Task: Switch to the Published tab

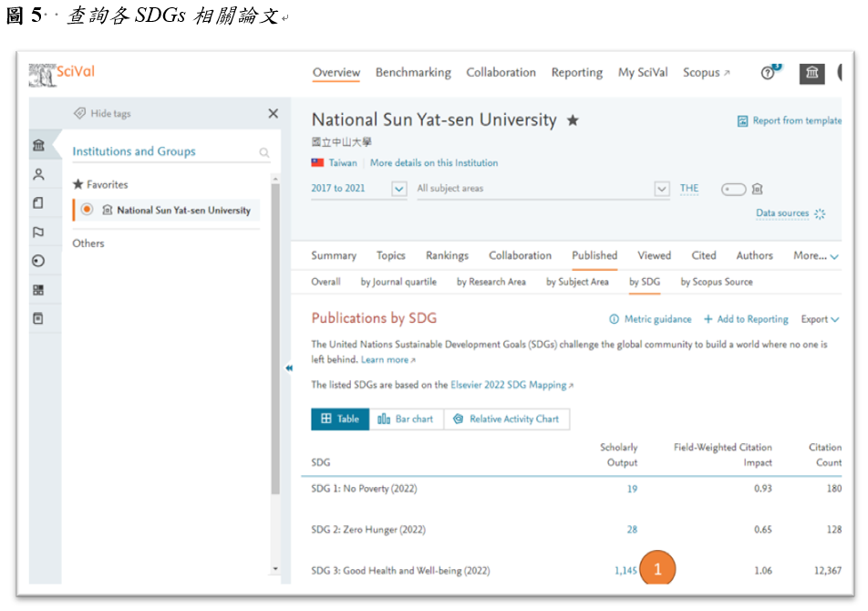Action: [x=594, y=255]
